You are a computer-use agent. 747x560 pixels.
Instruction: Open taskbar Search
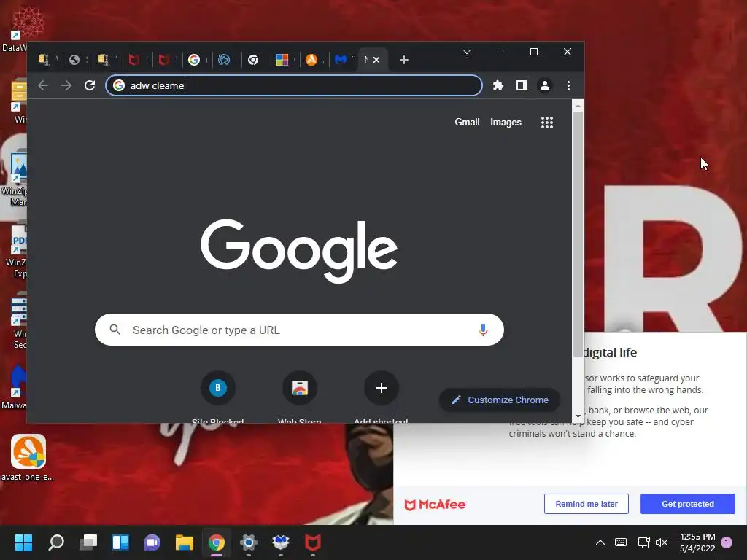click(55, 542)
